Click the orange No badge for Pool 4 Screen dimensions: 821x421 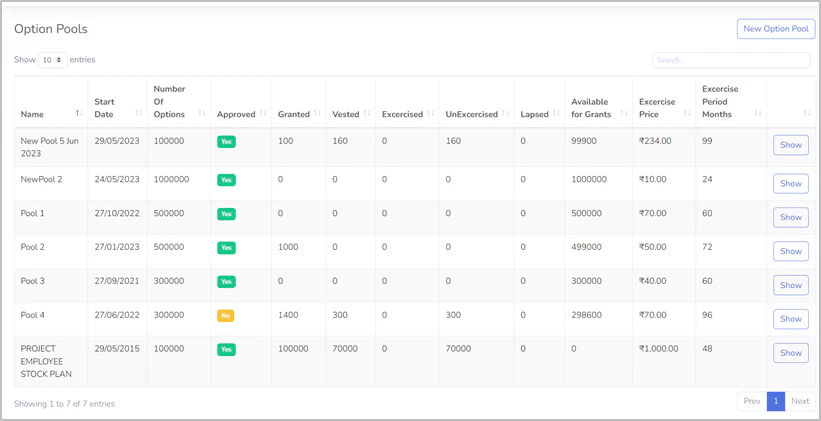click(226, 316)
